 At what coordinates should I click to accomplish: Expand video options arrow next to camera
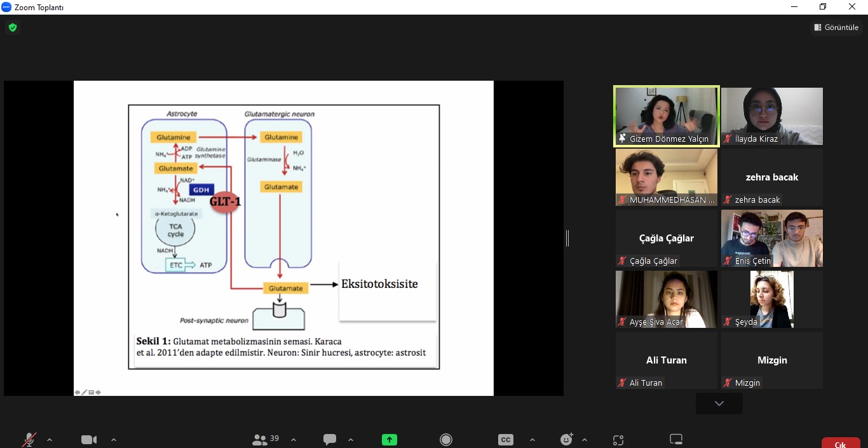coord(114,440)
